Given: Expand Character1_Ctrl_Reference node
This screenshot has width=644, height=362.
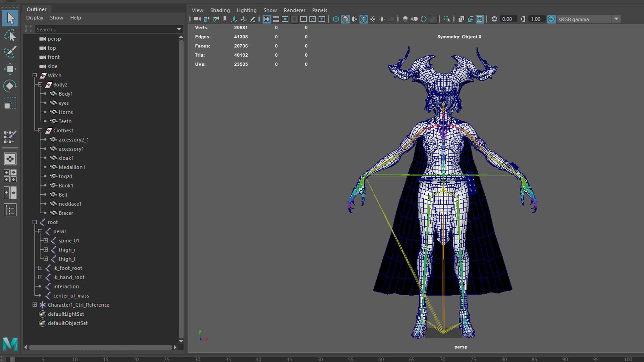Looking at the screenshot, I should click(35, 305).
